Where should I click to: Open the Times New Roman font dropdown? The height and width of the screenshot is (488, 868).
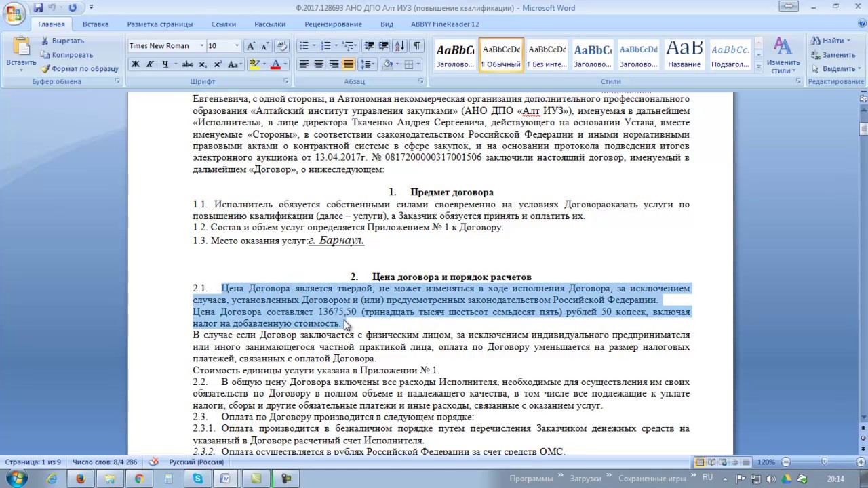201,46
